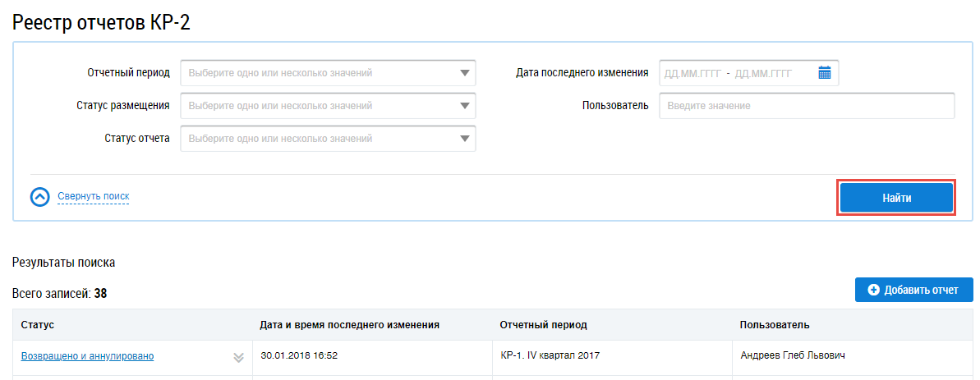This screenshot has width=980, height=380.
Task: Open the calendar date picker icon
Action: [x=825, y=73]
